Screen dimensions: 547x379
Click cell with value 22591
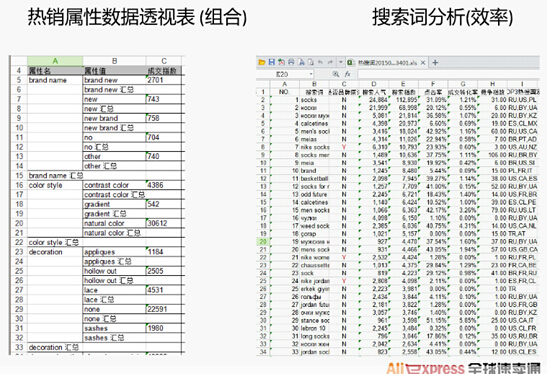coord(164,309)
